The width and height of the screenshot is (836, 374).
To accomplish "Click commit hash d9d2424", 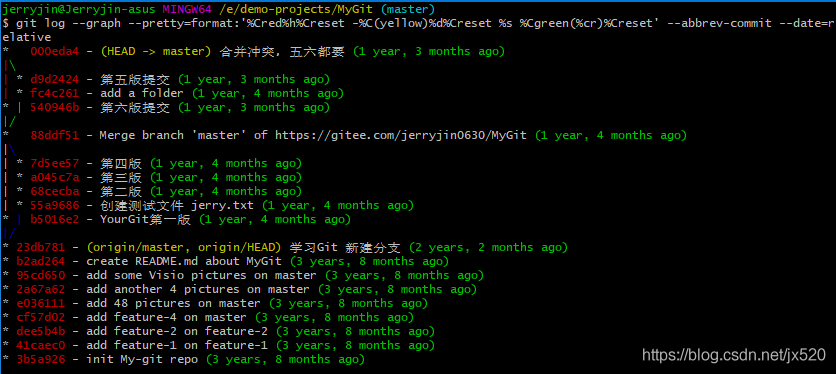I will pos(54,79).
